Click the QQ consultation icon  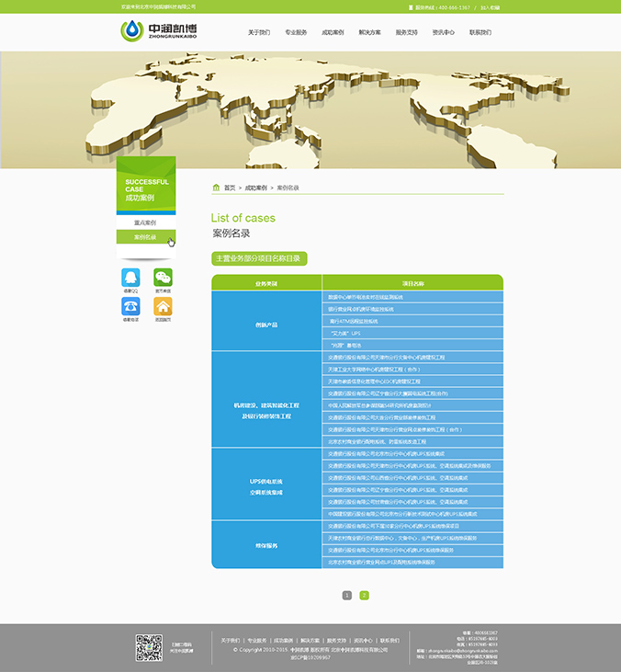tap(130, 278)
